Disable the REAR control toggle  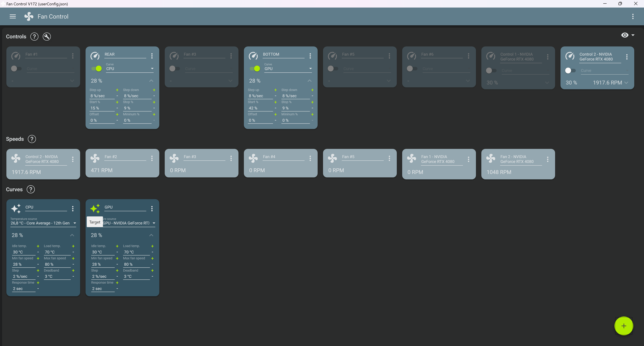point(97,68)
